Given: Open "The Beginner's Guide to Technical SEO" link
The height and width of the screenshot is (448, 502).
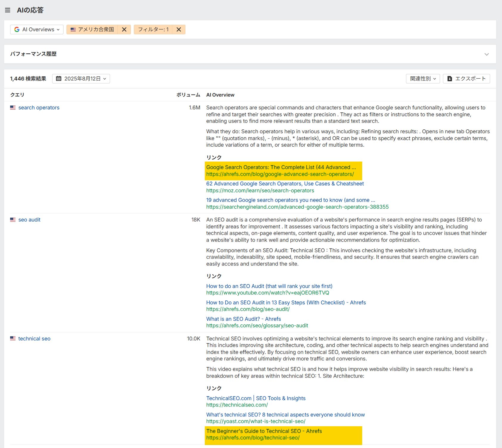Looking at the screenshot, I should (264, 431).
